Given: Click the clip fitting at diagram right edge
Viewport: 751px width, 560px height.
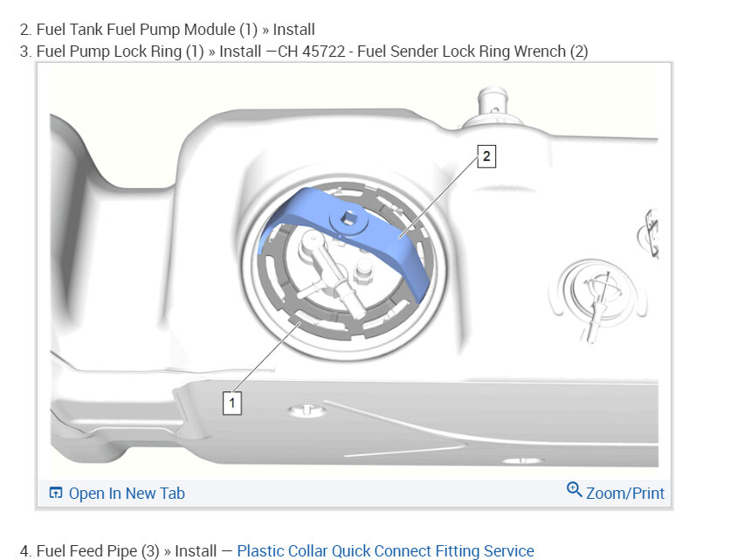Looking at the screenshot, I should click(x=649, y=234).
